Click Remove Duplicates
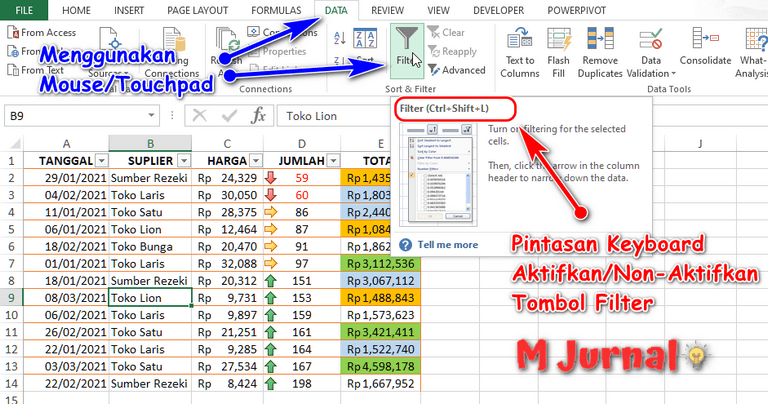Viewport: 768px width, 404px height. coord(600,53)
